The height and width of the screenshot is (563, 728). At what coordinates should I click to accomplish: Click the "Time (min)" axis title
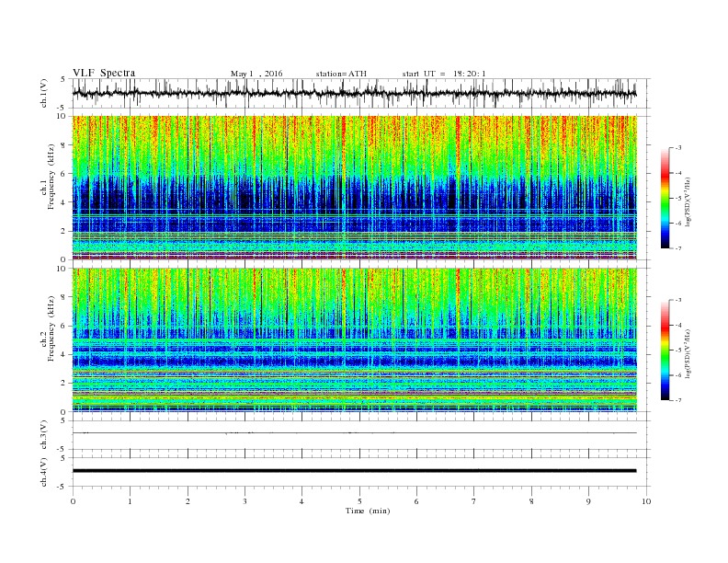368,511
